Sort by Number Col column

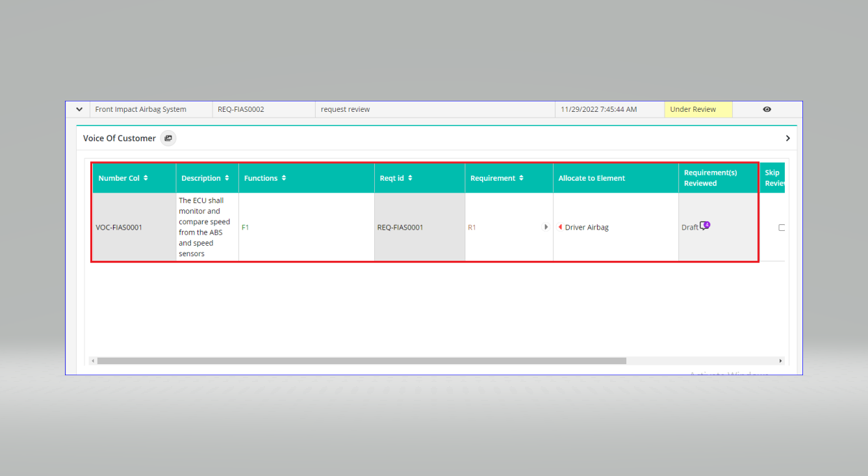click(146, 178)
